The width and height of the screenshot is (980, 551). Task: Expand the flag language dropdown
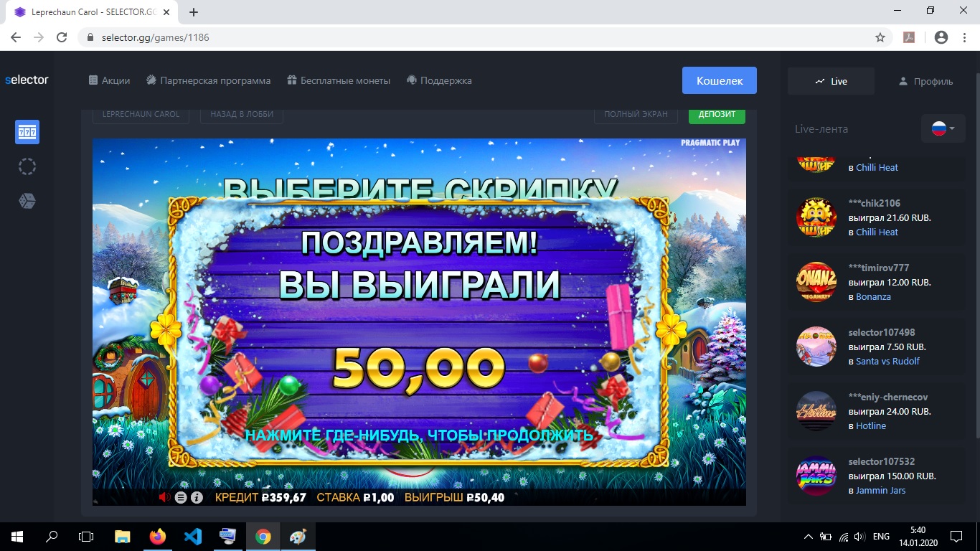pos(943,128)
